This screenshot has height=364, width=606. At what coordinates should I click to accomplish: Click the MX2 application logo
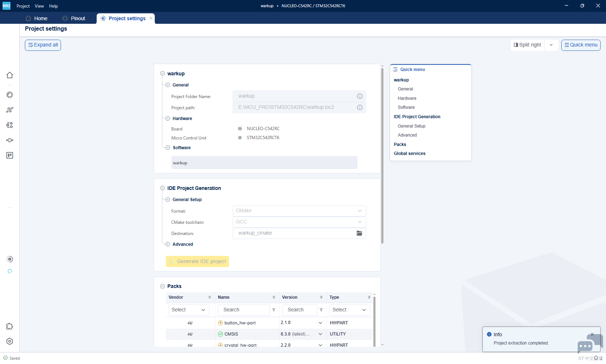pyautogui.click(x=6, y=6)
